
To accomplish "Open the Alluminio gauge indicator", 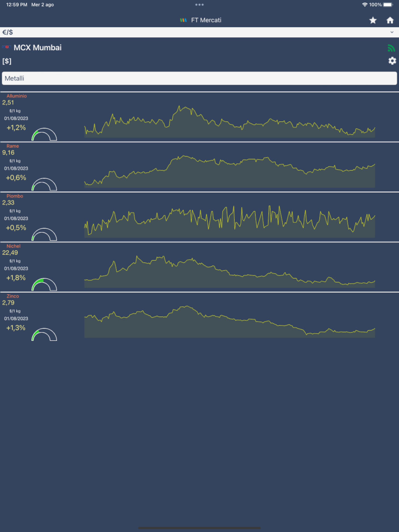I will (x=44, y=134).
